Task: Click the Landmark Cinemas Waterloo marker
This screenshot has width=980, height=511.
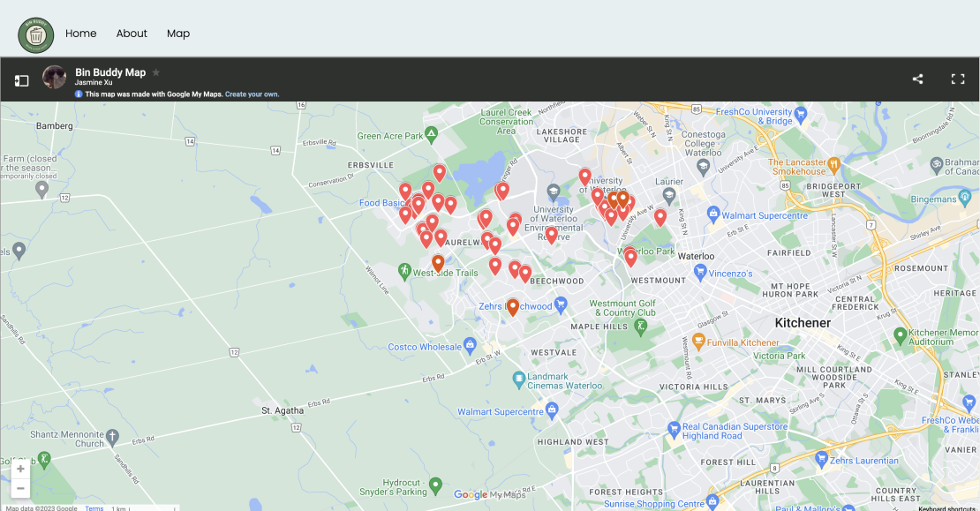Action: [519, 379]
